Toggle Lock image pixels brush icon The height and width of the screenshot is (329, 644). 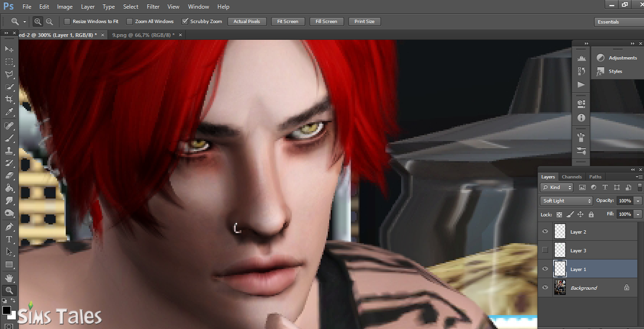(570, 214)
